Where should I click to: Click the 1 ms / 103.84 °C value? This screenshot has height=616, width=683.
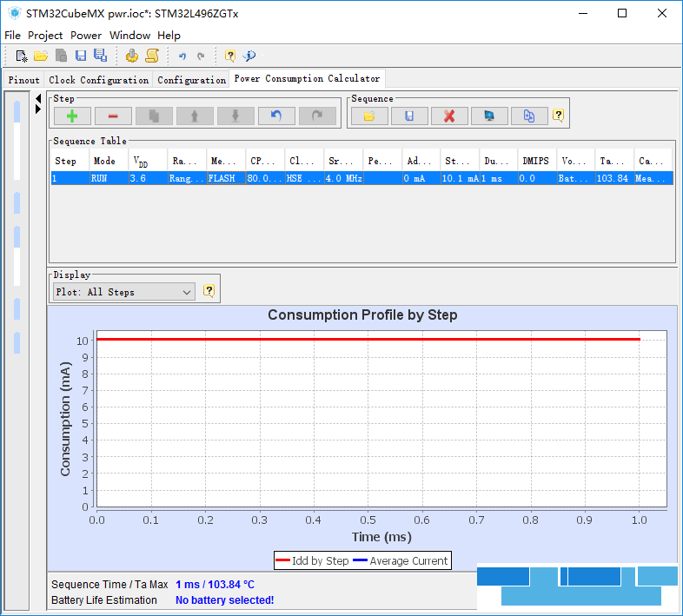(x=216, y=585)
